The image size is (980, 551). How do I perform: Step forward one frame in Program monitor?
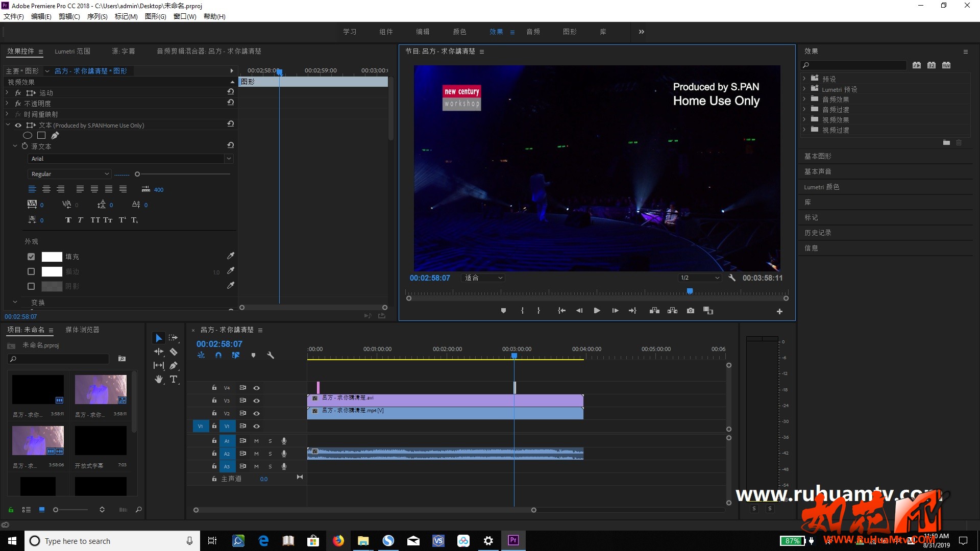(x=615, y=311)
